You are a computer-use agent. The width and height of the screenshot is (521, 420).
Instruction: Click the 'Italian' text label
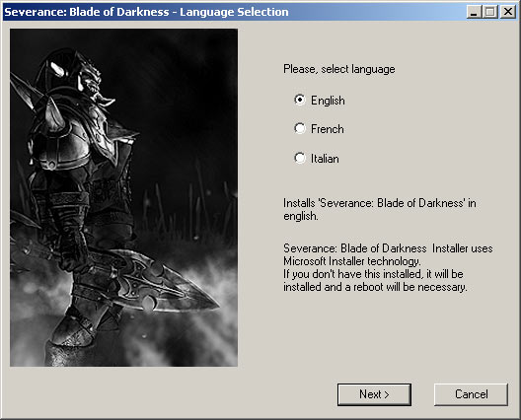(325, 159)
